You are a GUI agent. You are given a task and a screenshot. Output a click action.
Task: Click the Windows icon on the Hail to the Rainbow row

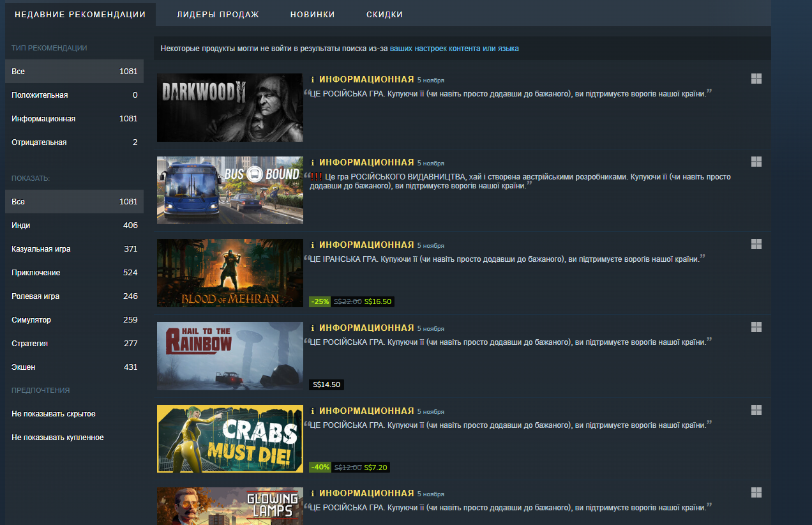[x=756, y=327]
